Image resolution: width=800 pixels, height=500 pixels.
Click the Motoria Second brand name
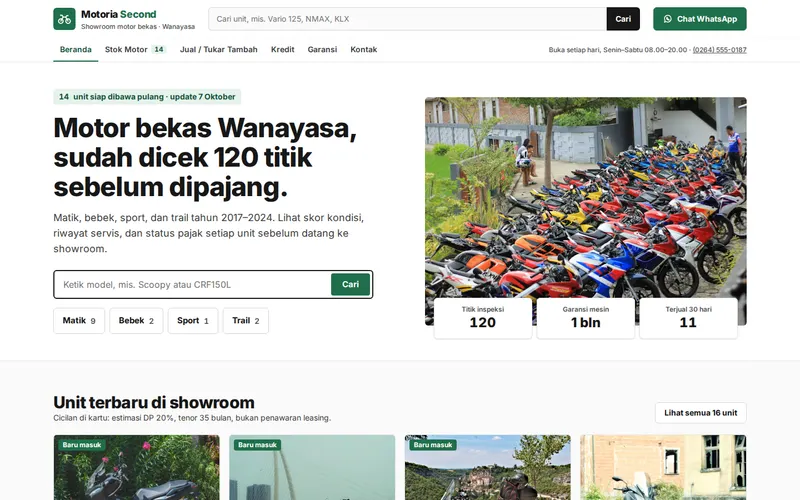point(118,14)
